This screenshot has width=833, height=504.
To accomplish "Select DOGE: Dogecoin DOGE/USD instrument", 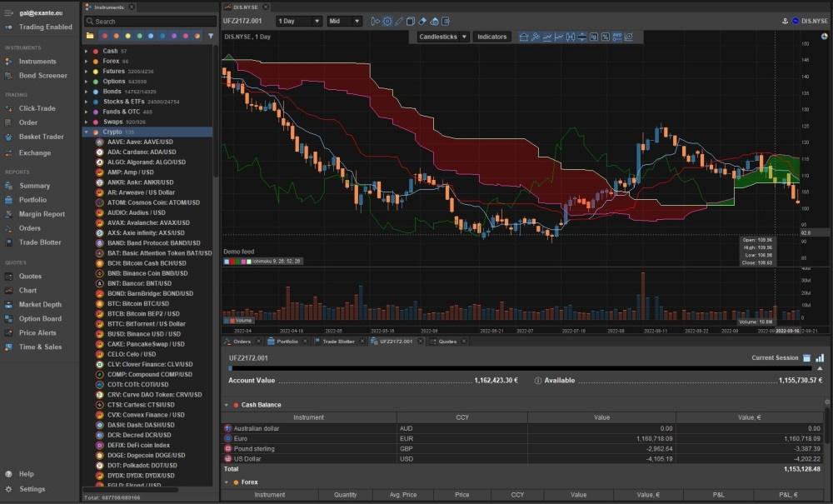I will pyautogui.click(x=146, y=456).
